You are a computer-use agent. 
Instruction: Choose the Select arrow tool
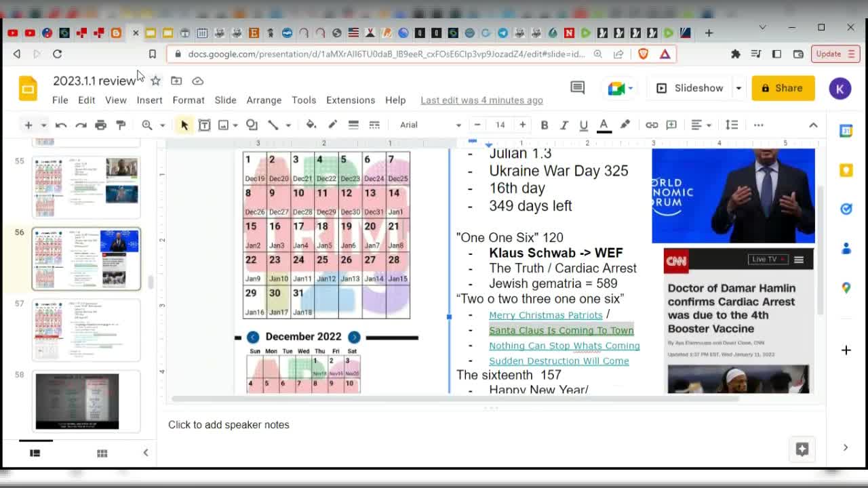184,125
